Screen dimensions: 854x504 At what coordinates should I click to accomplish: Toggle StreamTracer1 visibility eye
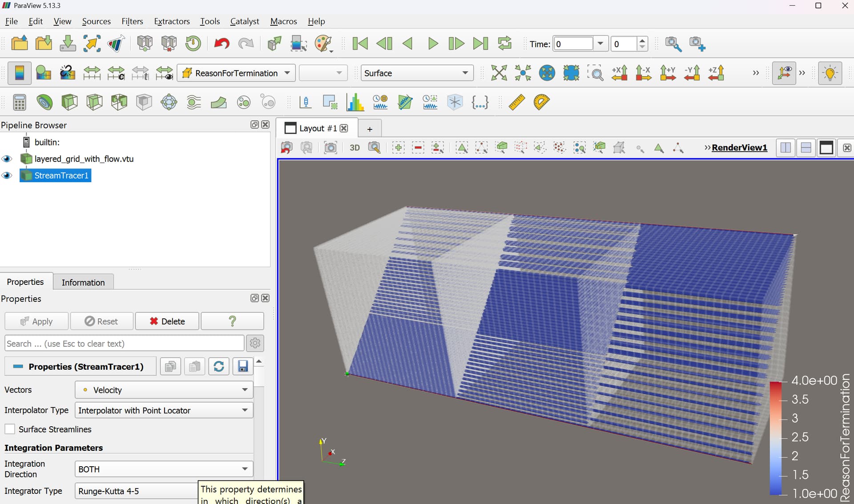pyautogui.click(x=7, y=176)
